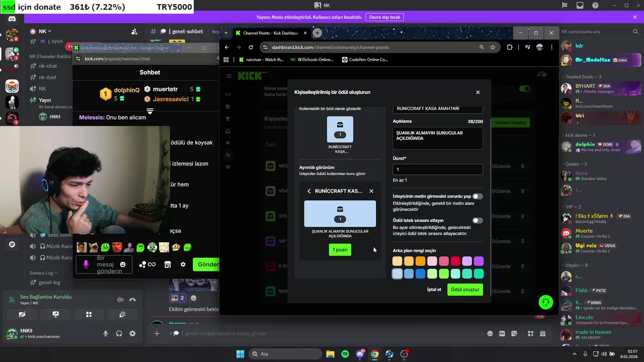
Task: Bookmark the dashboard page with star
Action: [493, 47]
